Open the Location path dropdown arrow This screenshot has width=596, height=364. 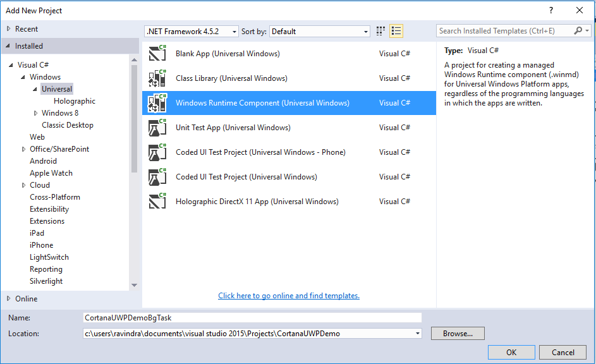pyautogui.click(x=417, y=334)
